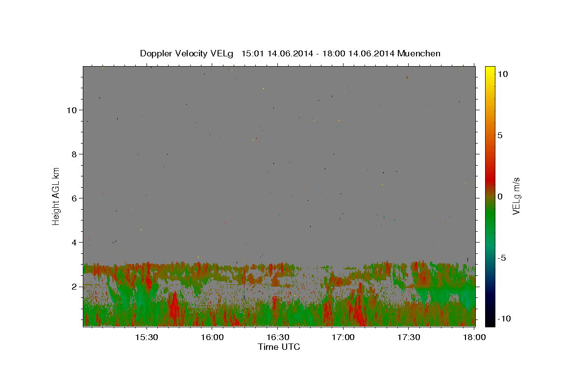Click the plot title "Doppler Velocity VELg"
Image resolution: width=588 pixels, height=392 pixels.
[x=187, y=53]
